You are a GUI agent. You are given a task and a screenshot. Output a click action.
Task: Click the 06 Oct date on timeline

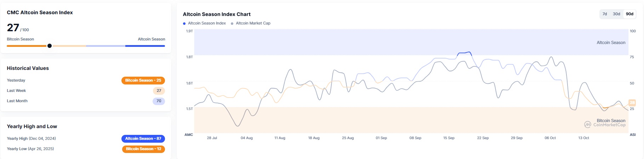pos(550,138)
